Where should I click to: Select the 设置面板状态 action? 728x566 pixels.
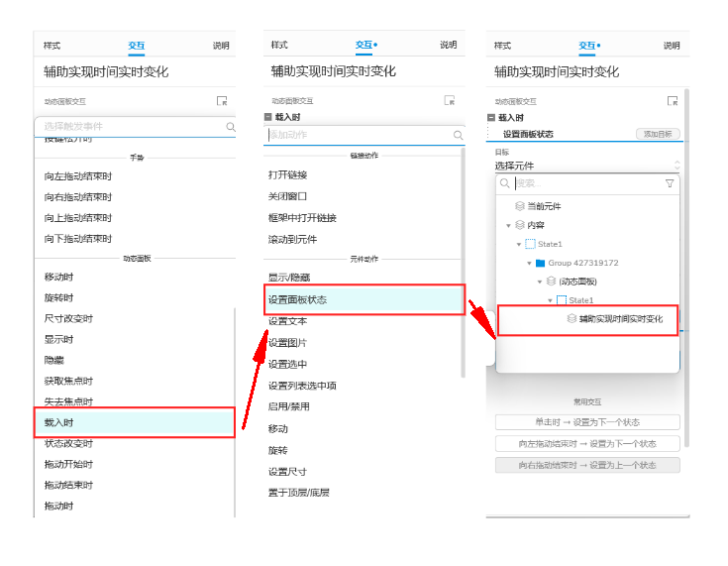click(364, 299)
